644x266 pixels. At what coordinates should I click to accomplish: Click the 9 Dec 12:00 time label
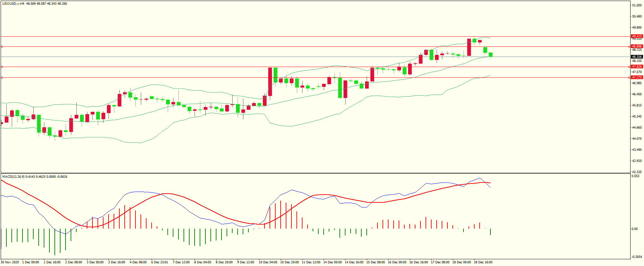246,262
